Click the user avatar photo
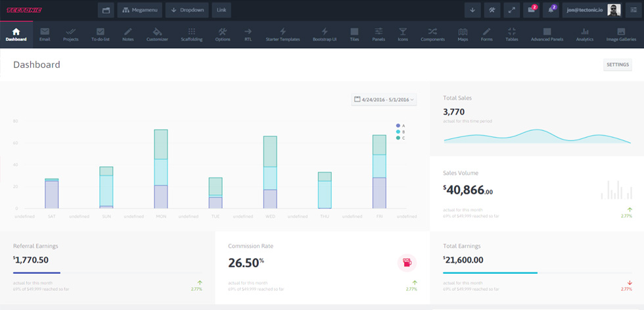 614,11
